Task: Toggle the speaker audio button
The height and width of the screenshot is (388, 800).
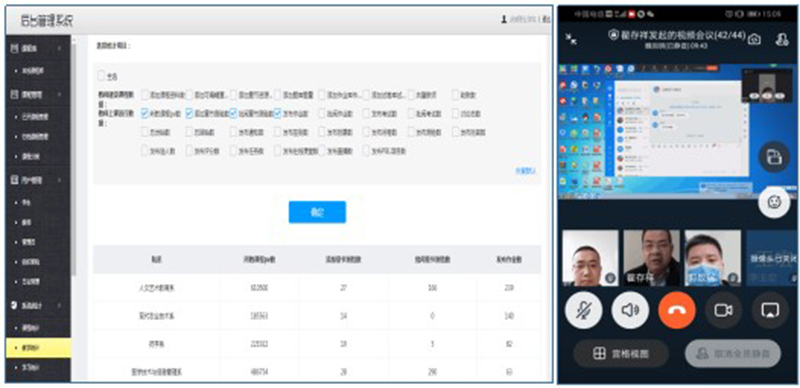Action: coord(630,310)
